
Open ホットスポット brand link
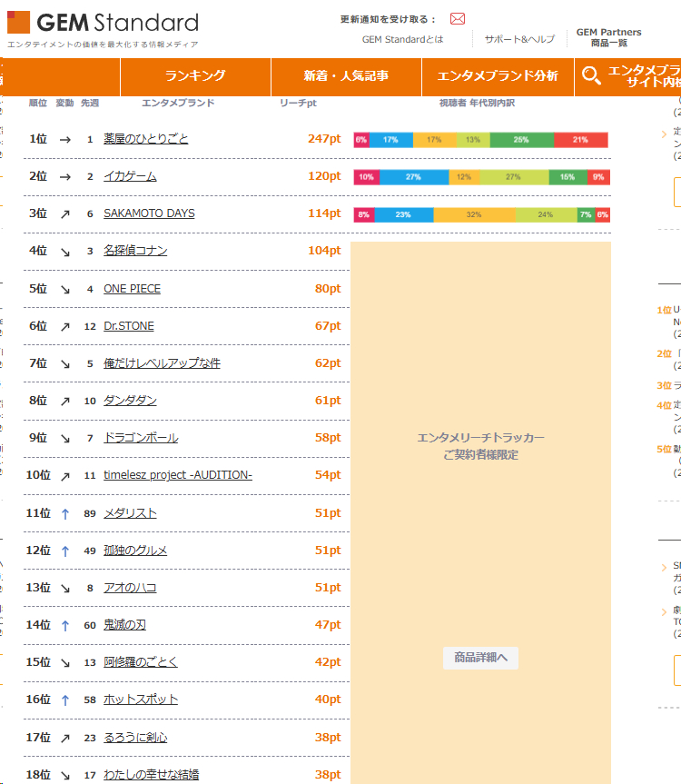click(x=141, y=699)
